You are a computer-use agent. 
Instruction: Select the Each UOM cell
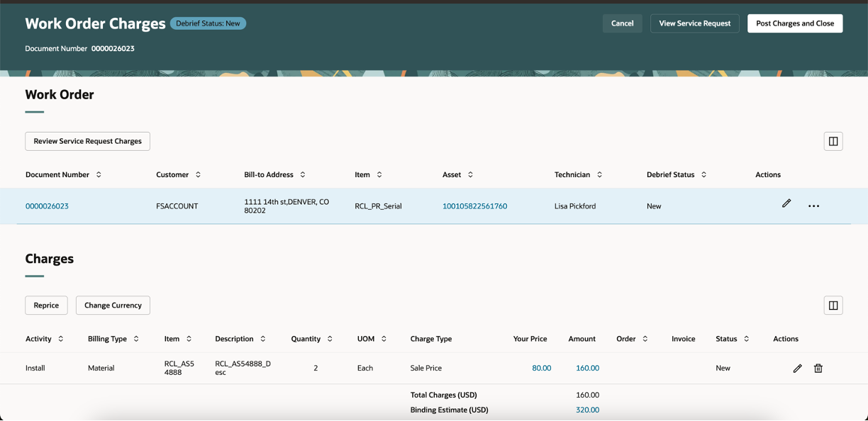(365, 369)
